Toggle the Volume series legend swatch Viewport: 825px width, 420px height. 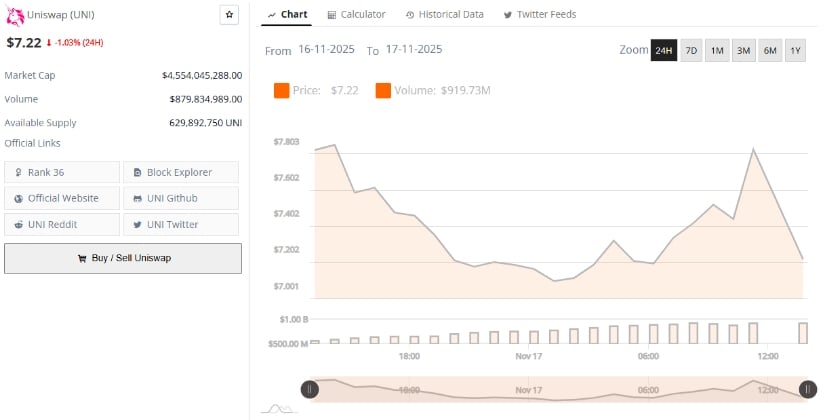(383, 91)
